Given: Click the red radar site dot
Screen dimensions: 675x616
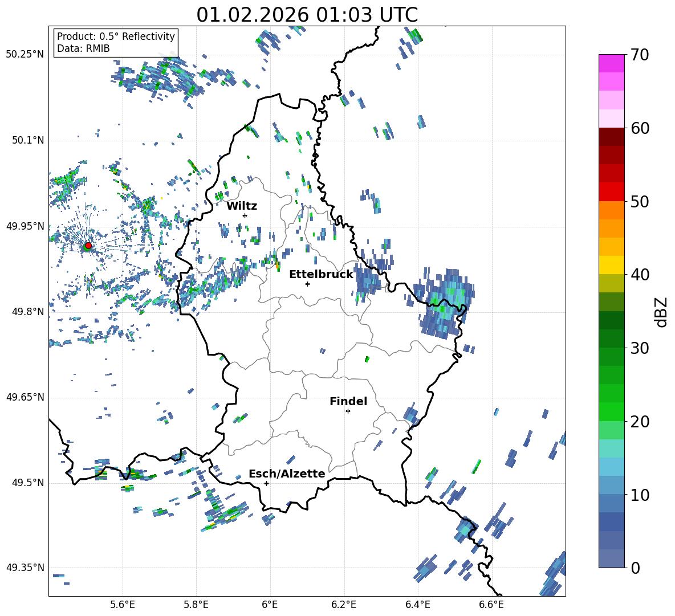Looking at the screenshot, I should (x=88, y=246).
